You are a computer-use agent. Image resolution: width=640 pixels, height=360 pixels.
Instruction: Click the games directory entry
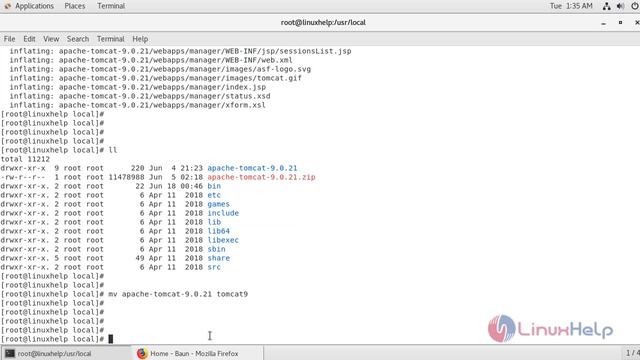tap(218, 204)
